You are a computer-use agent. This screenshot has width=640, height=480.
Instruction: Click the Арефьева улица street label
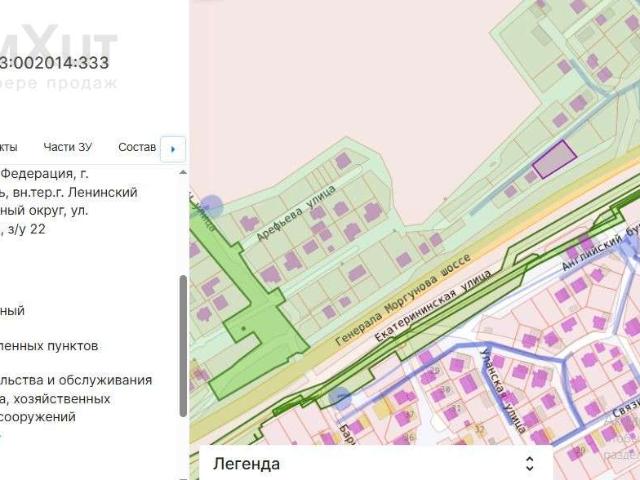[x=296, y=212]
